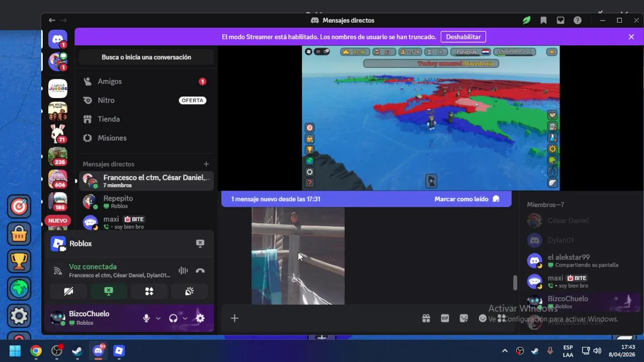Viewport: 644px width, 362px height.
Task: Open the ESP LAA language switcher
Action: [568, 351]
